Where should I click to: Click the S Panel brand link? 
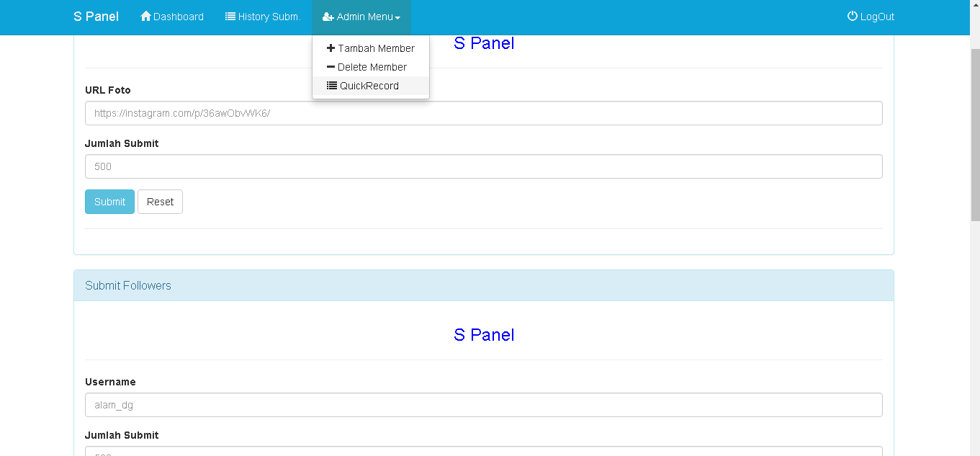[96, 16]
